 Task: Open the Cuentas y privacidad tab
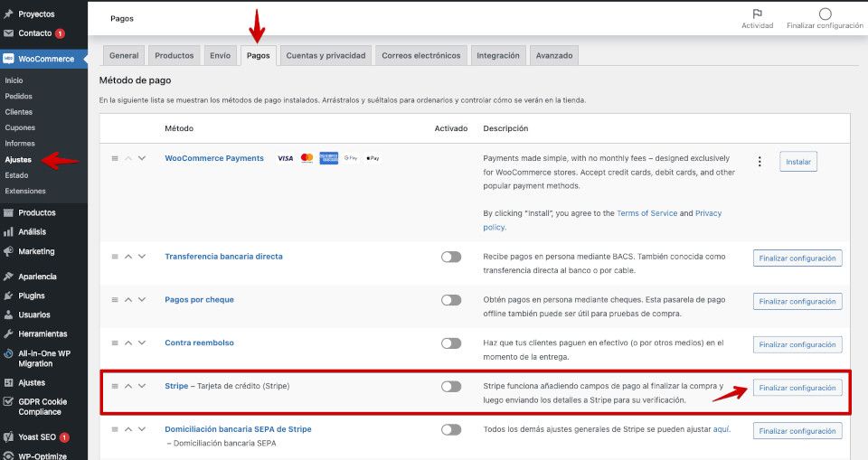[325, 55]
